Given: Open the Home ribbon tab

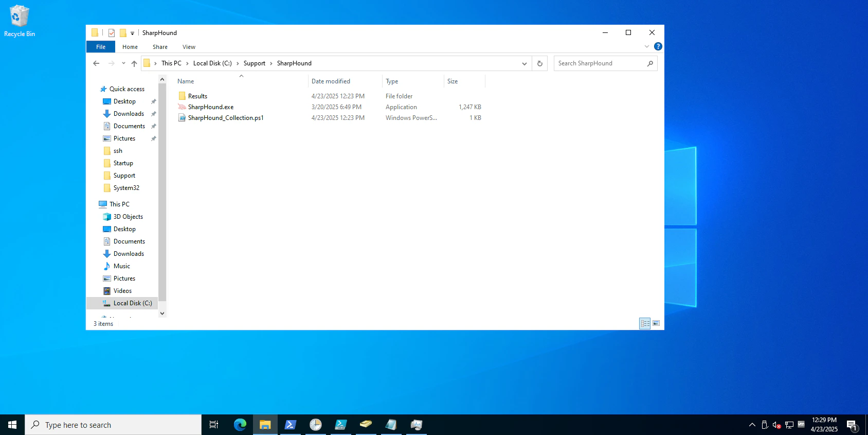Looking at the screenshot, I should (x=130, y=47).
